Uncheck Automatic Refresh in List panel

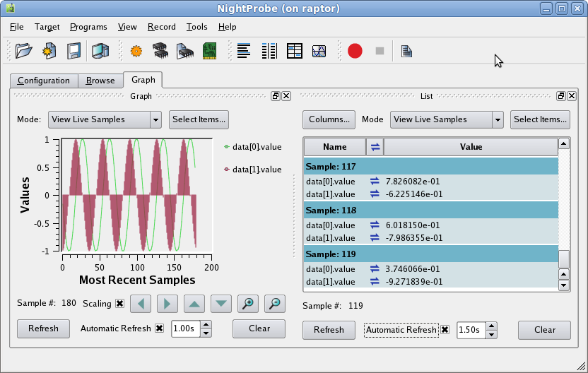pos(445,330)
